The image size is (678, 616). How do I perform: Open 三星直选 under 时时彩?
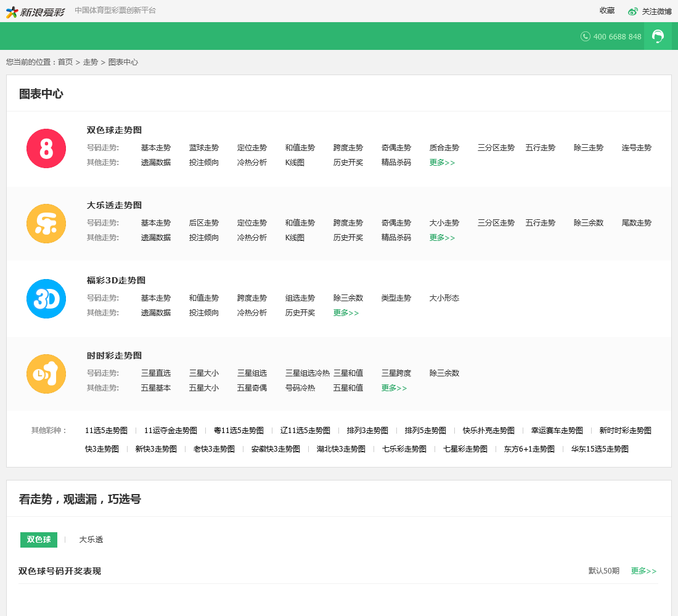[156, 373]
